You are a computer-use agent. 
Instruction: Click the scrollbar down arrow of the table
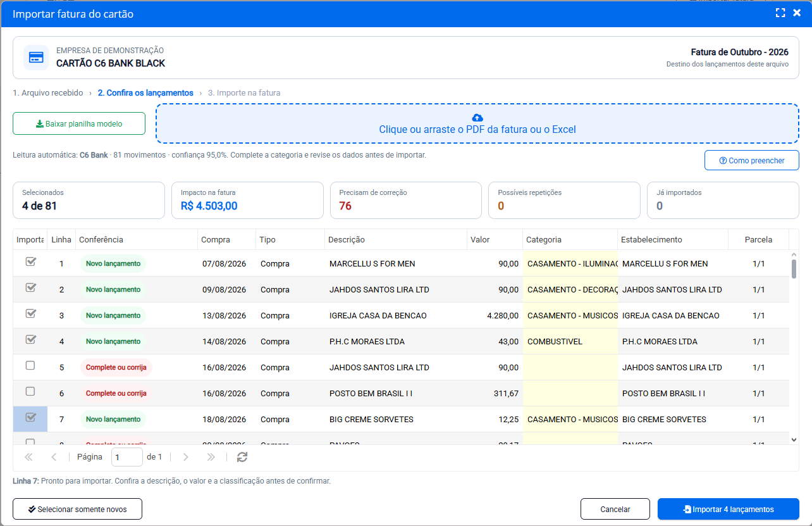tap(794, 439)
